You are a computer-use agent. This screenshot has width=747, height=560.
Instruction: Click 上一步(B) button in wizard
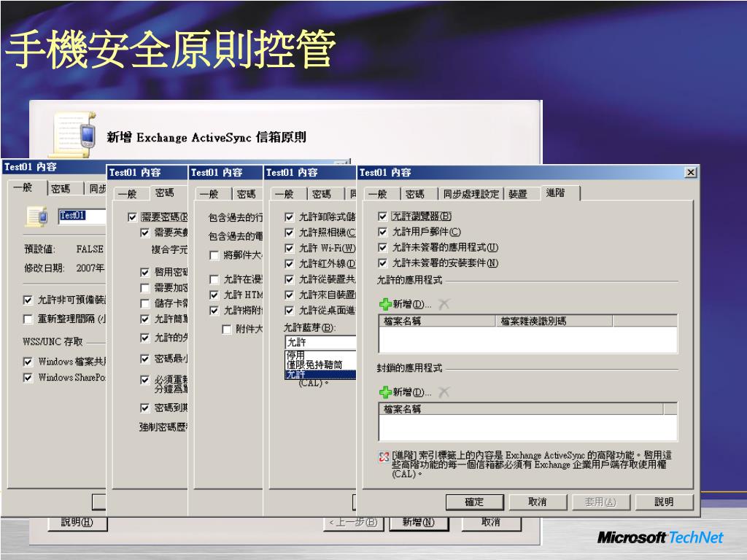[354, 522]
